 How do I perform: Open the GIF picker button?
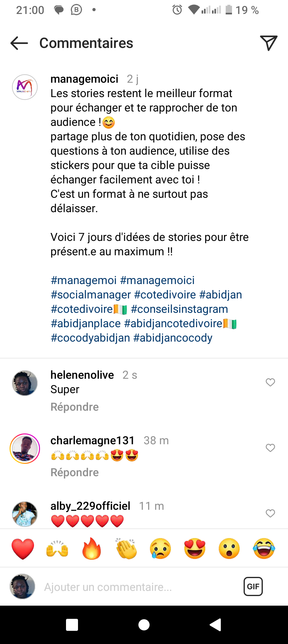tap(253, 586)
